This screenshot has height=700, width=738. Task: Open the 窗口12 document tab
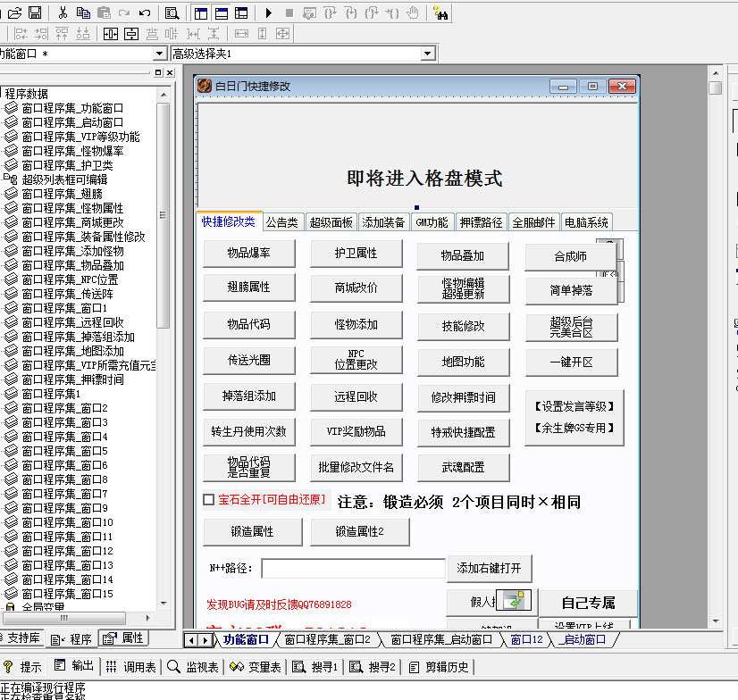click(526, 639)
